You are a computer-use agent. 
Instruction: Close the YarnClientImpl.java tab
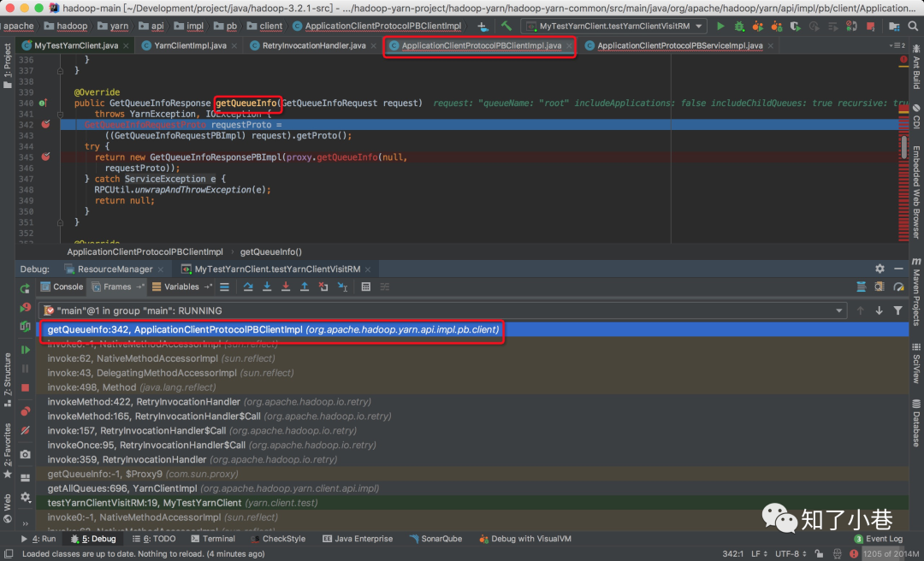[234, 46]
